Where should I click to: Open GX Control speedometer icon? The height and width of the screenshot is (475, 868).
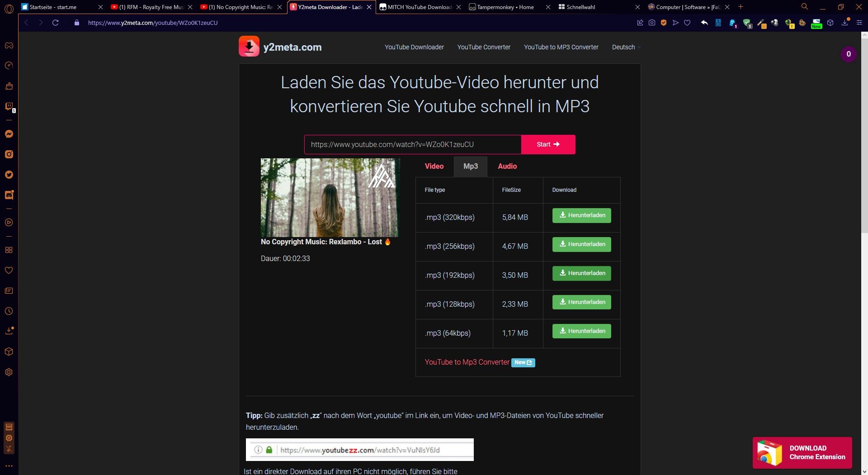point(9,66)
